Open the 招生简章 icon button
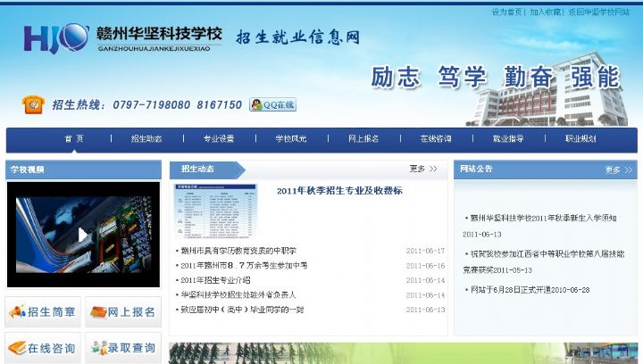 coord(43,312)
